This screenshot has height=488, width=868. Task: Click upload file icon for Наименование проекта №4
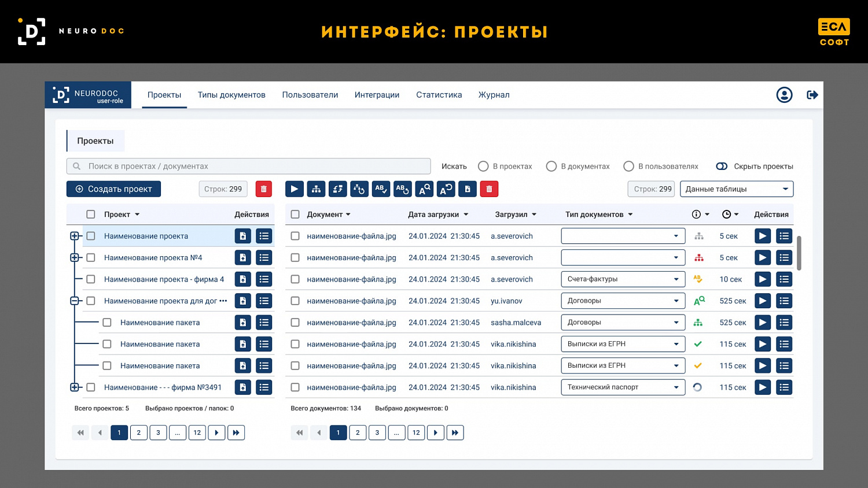(243, 258)
